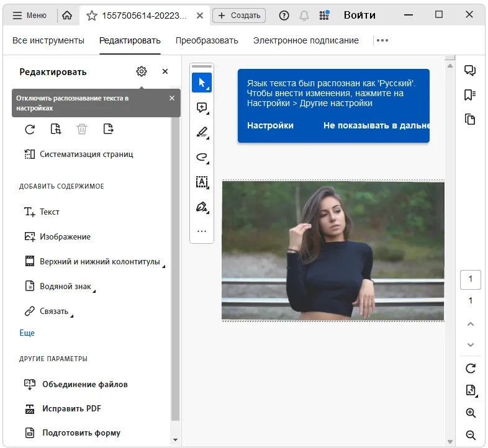Rotate view using right rail icon

[x=471, y=369]
